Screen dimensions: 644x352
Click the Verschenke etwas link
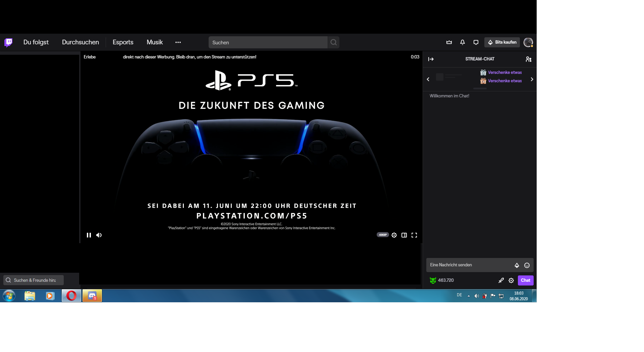pos(504,72)
